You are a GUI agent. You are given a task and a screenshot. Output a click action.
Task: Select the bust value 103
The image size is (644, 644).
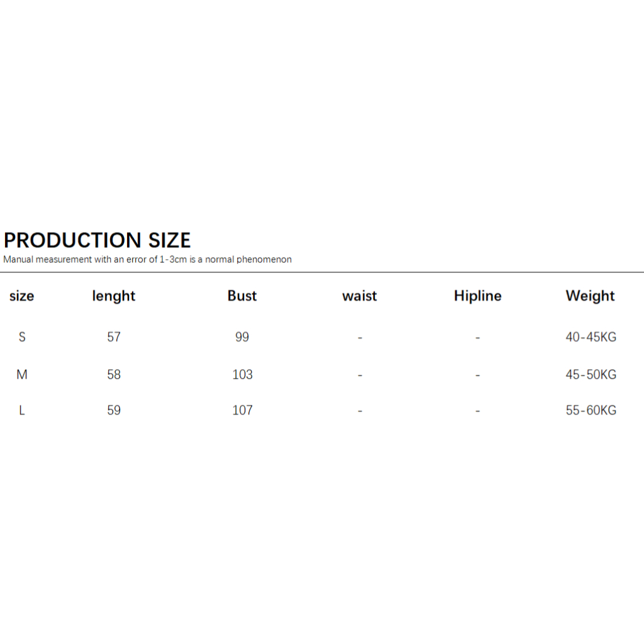[x=242, y=375]
